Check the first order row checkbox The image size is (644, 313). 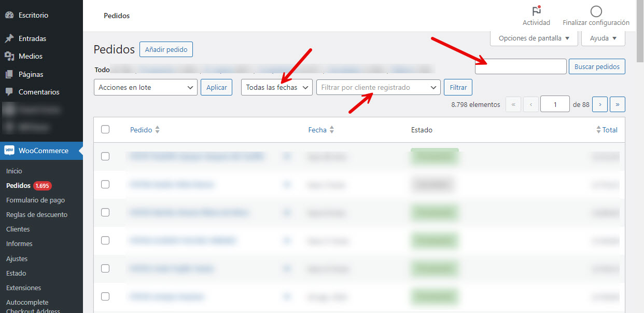[x=105, y=156]
